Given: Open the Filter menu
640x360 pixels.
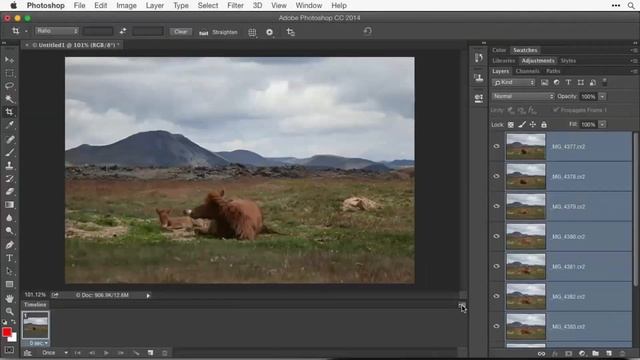Looking at the screenshot, I should [x=235, y=6].
